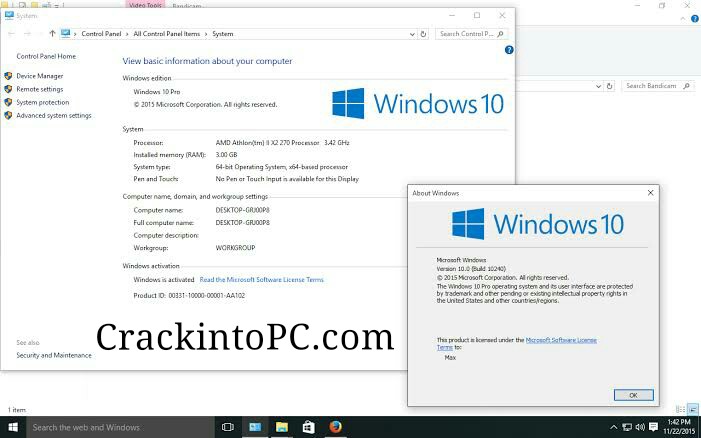Screen dimensions: 701x438
Task: Open Task View on taskbar
Action: [228, 427]
